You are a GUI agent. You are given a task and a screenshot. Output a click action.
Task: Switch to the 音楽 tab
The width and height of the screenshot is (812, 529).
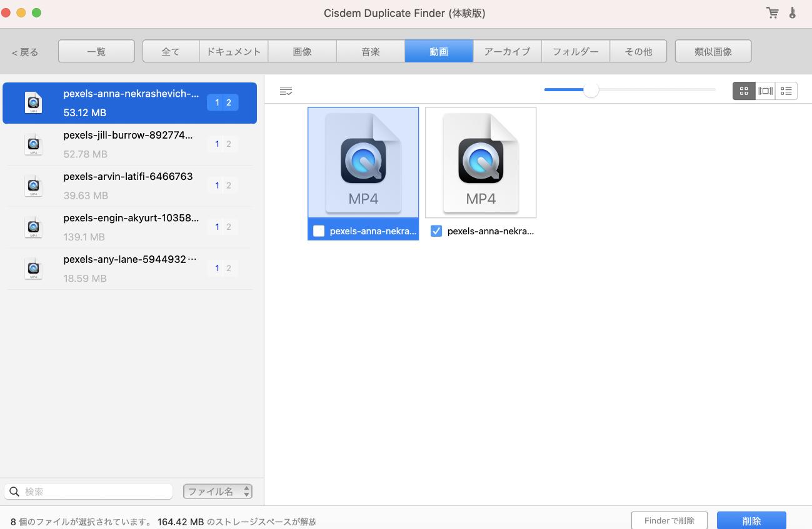[371, 51]
